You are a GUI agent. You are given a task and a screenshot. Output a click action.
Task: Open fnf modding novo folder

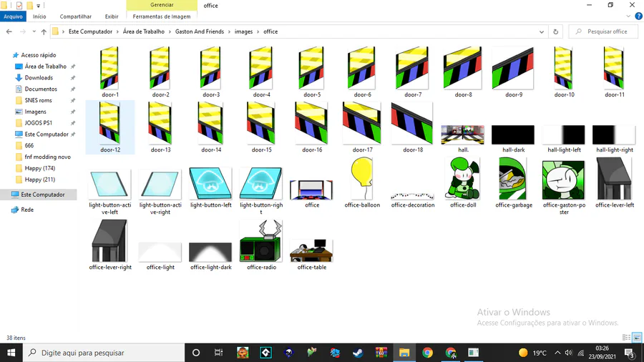[x=48, y=157]
